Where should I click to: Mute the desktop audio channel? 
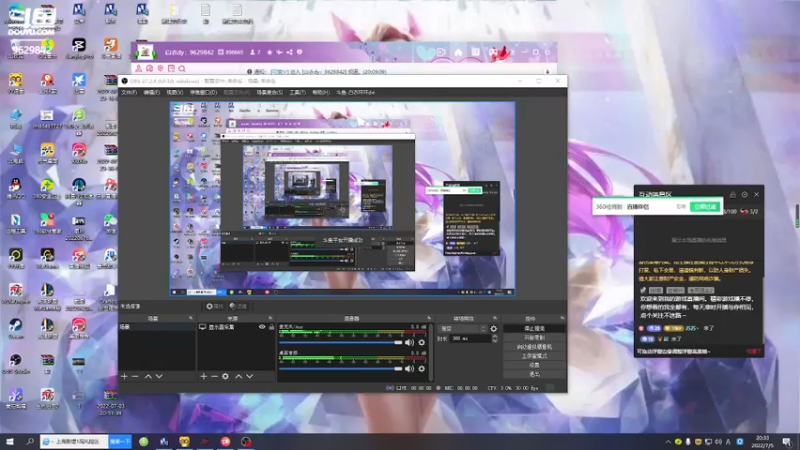[x=409, y=368]
